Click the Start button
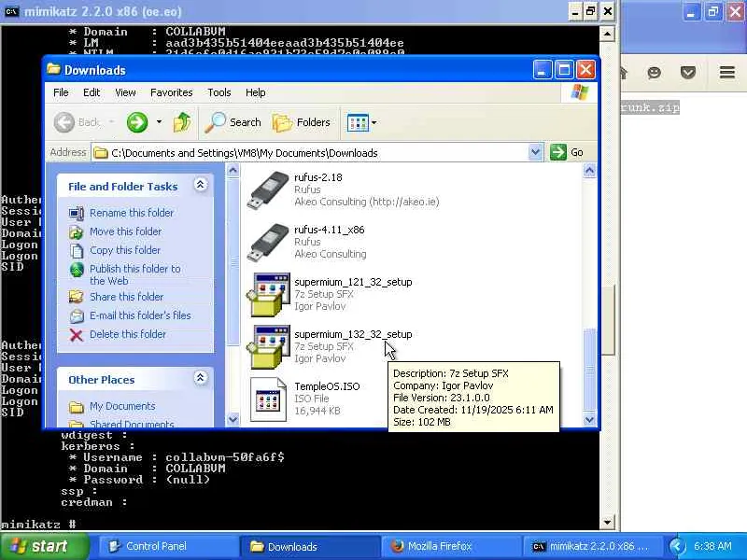Image resolution: width=747 pixels, height=560 pixels. click(45, 546)
